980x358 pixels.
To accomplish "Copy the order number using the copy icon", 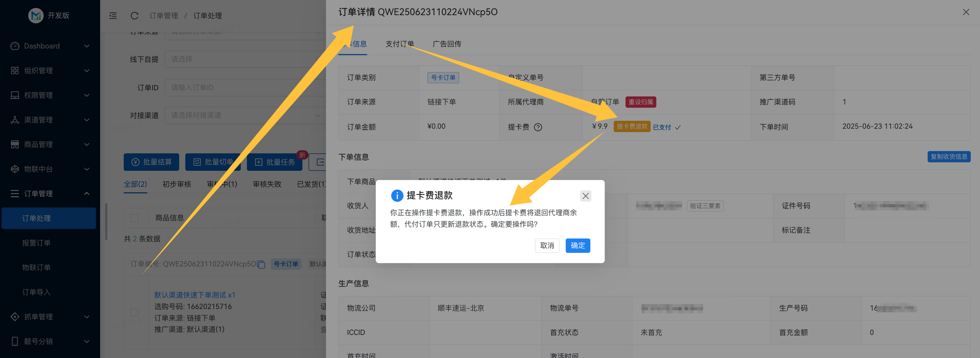I will 261,264.
